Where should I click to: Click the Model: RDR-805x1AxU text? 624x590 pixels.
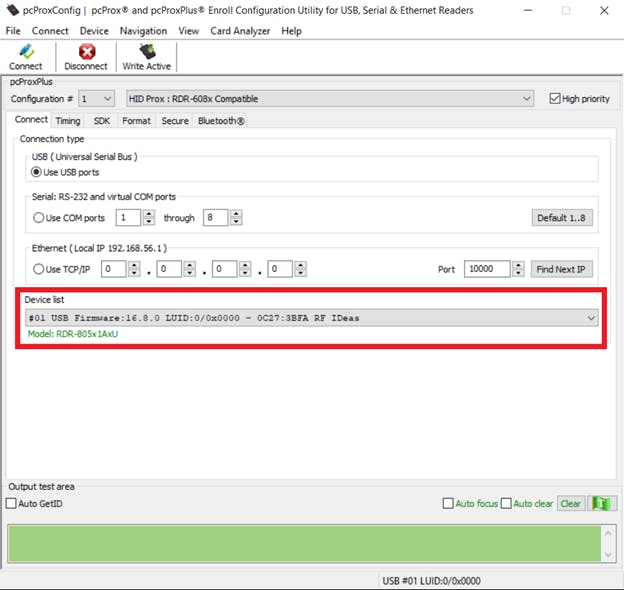click(73, 334)
